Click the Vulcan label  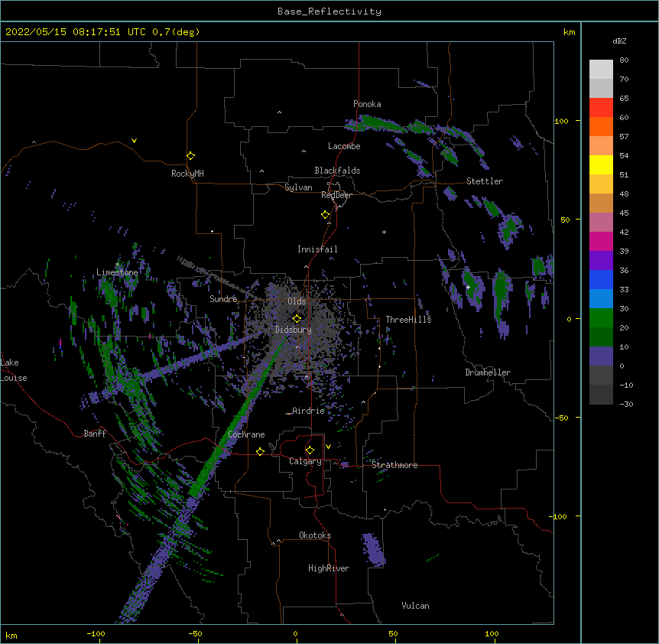[x=415, y=606]
